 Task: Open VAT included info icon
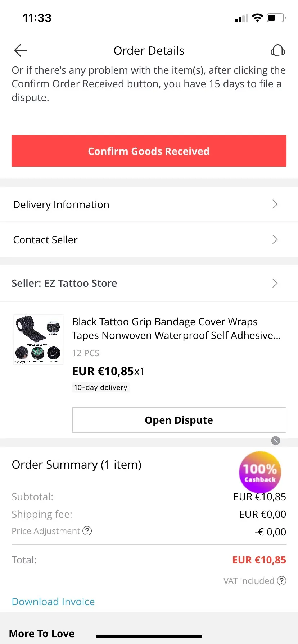coord(282,581)
